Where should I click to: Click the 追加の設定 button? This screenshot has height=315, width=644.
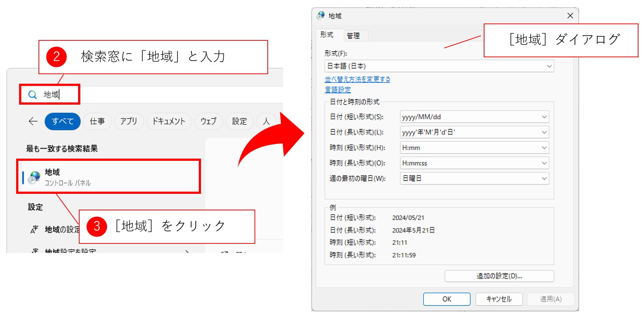click(499, 276)
